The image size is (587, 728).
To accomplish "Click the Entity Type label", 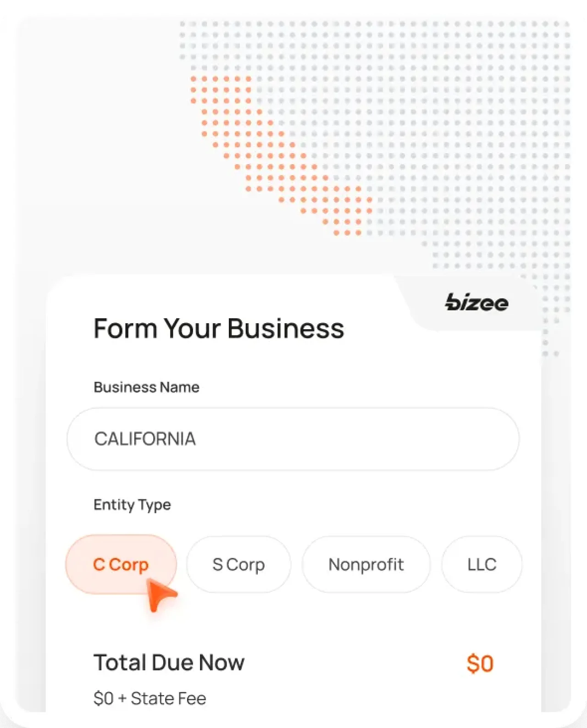I will (x=132, y=505).
